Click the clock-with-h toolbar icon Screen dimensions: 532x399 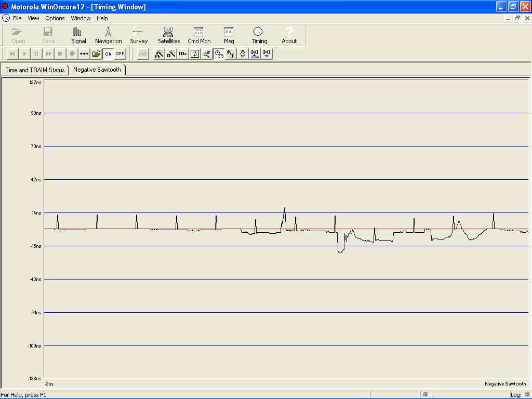[x=231, y=54]
